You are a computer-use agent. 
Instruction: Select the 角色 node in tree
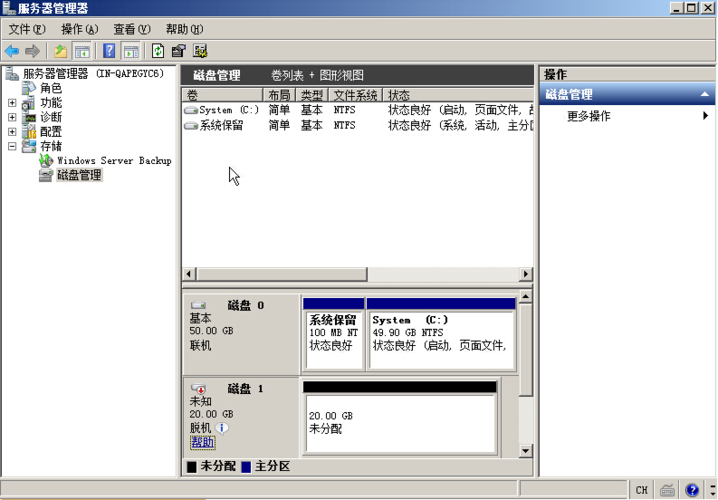click(x=51, y=88)
